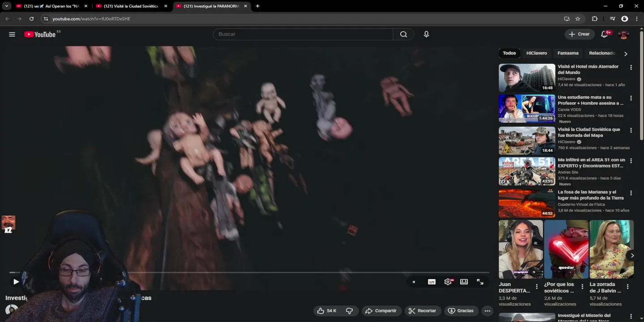The height and width of the screenshot is (322, 644).
Task: Open Chrome three-dot menu
Action: click(636, 19)
